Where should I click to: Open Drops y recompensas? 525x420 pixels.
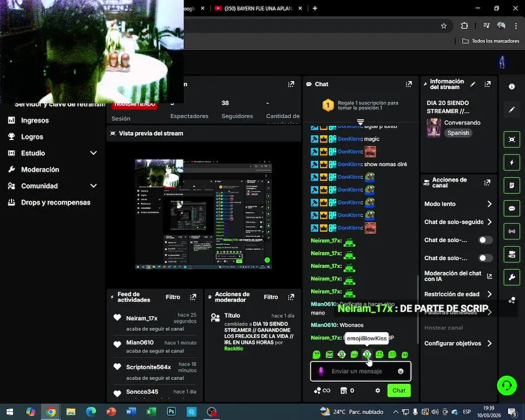(55, 202)
